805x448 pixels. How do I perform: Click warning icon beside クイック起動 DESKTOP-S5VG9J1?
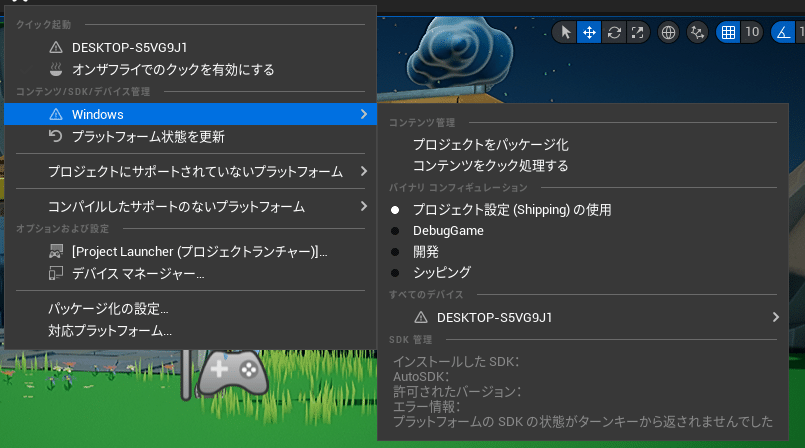pyautogui.click(x=56, y=47)
